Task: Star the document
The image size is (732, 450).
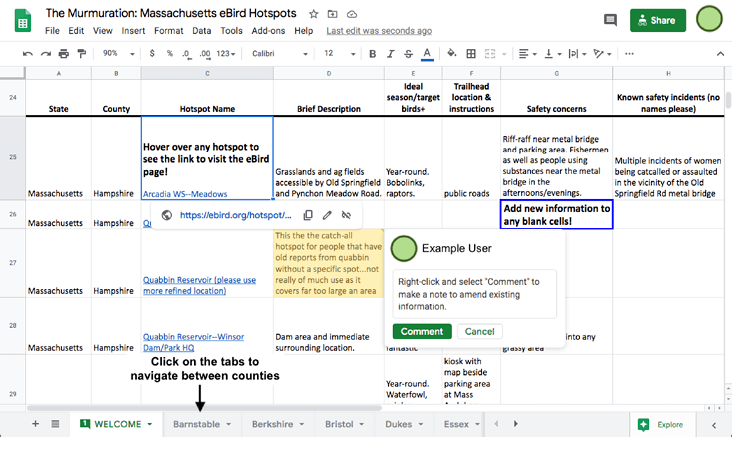Action: click(x=314, y=14)
